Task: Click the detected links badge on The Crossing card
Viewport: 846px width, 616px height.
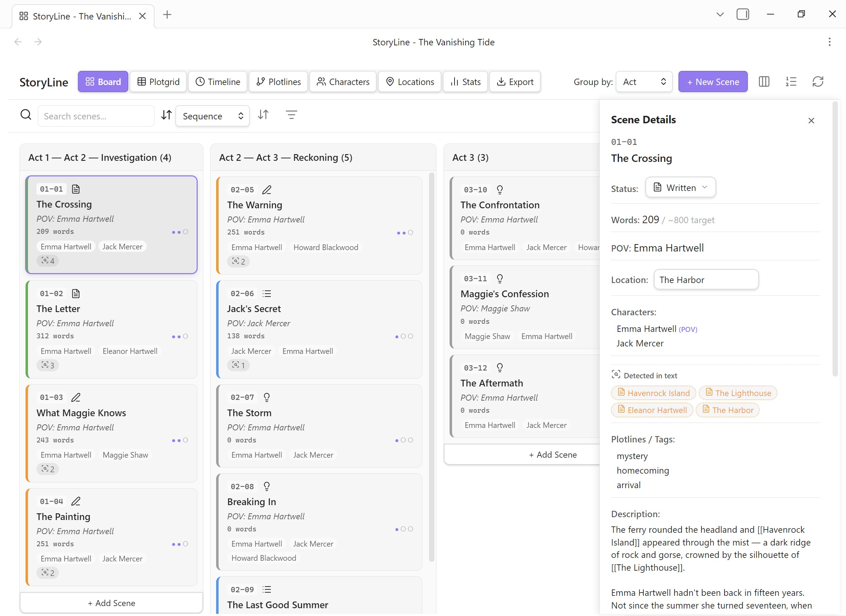Action: pos(48,261)
